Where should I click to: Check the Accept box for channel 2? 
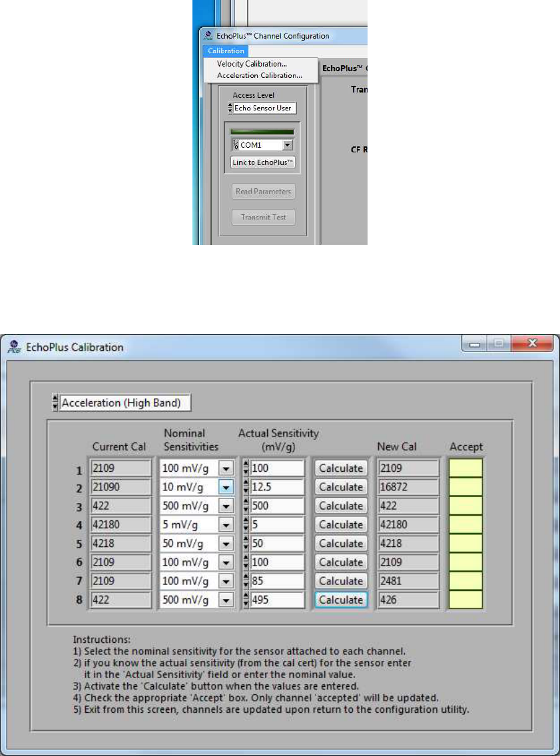465,487
